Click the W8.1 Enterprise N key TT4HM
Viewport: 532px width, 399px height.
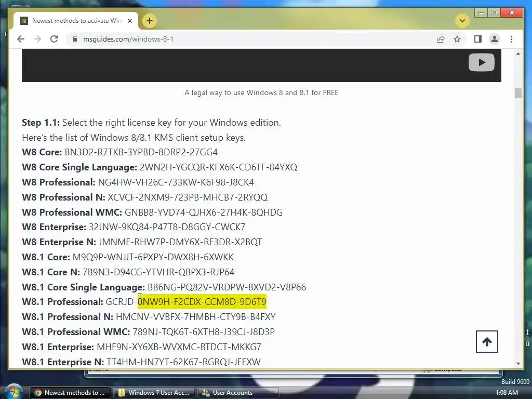[x=183, y=362]
